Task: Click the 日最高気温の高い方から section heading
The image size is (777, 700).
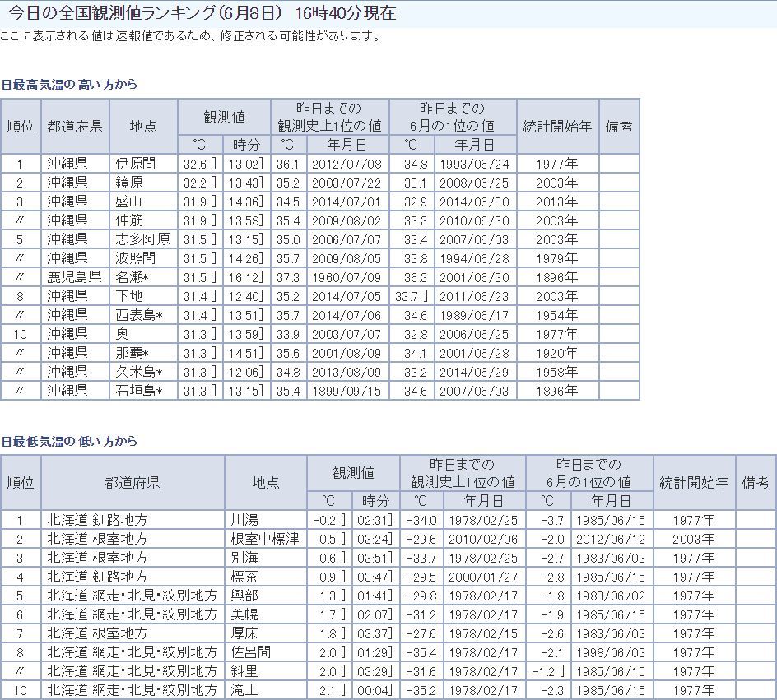Action: pyautogui.click(x=69, y=85)
